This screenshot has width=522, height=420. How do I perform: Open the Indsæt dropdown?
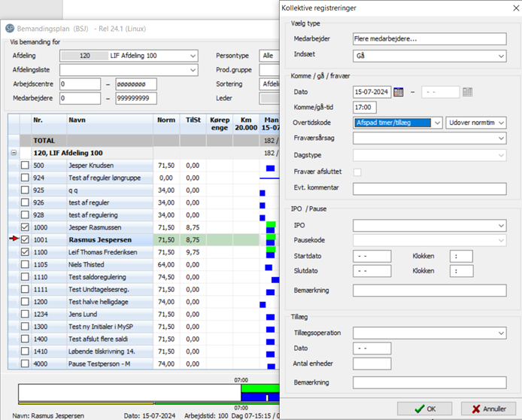click(501, 56)
